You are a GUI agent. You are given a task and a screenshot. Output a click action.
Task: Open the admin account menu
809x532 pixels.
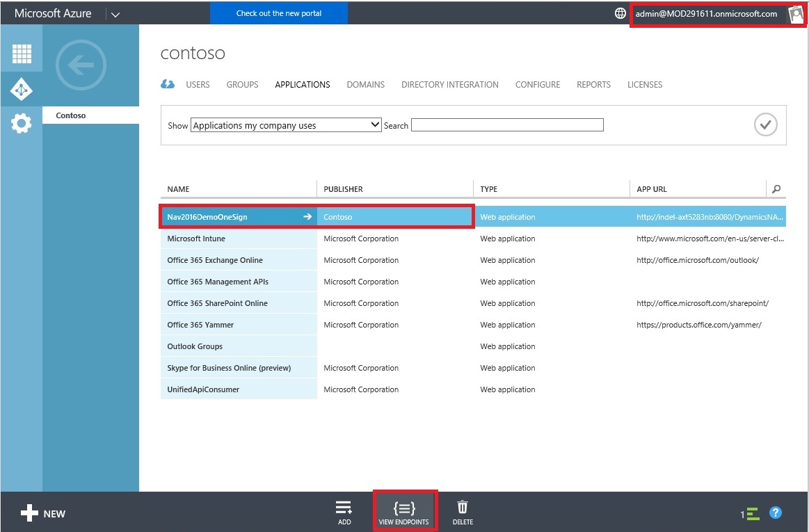[x=707, y=14]
